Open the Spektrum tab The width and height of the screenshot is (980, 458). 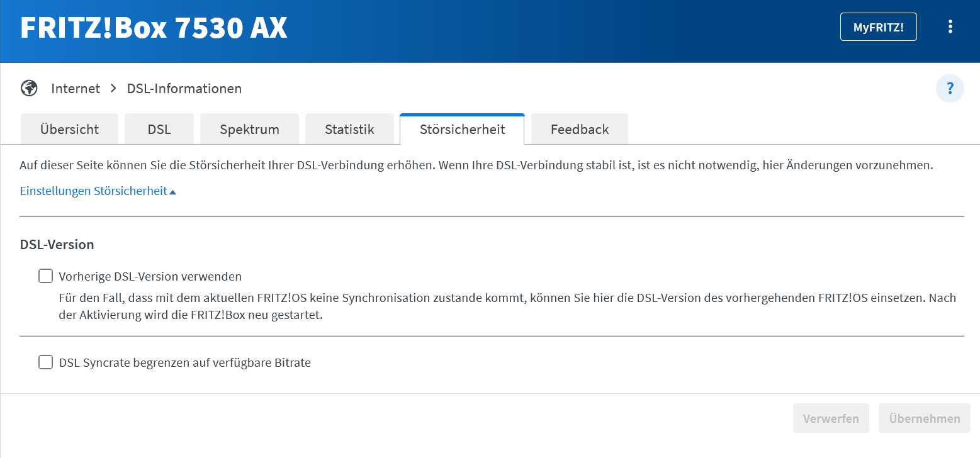[249, 129]
